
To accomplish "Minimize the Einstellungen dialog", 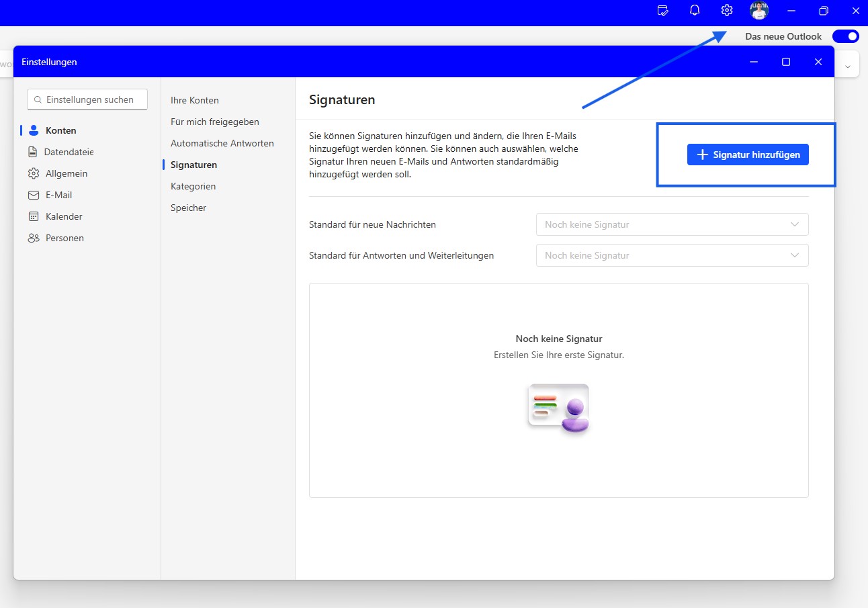I will point(754,62).
